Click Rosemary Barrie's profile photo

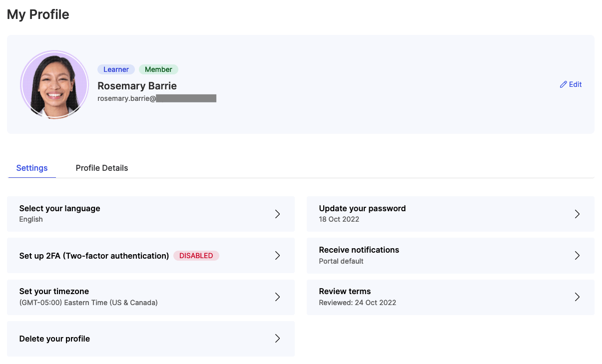point(54,84)
